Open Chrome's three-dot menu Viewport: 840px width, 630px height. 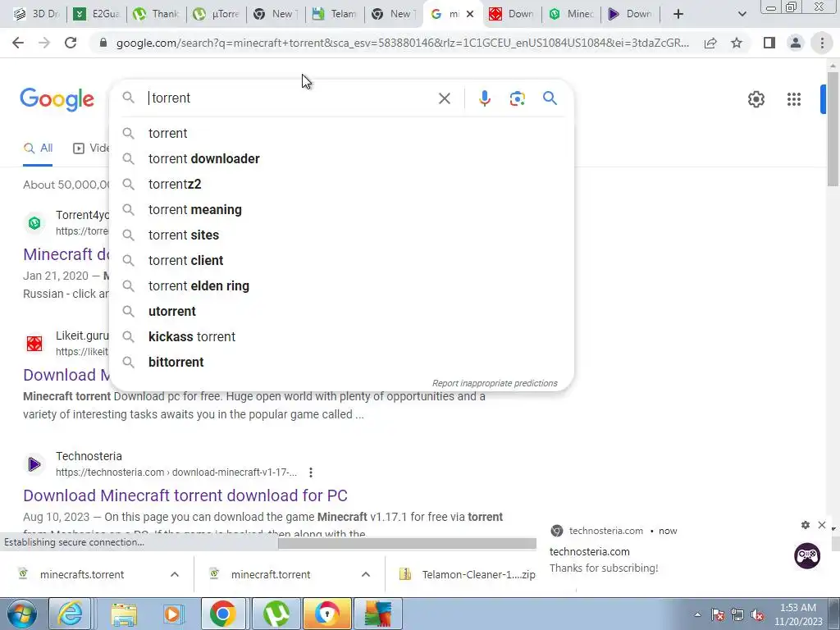click(822, 43)
